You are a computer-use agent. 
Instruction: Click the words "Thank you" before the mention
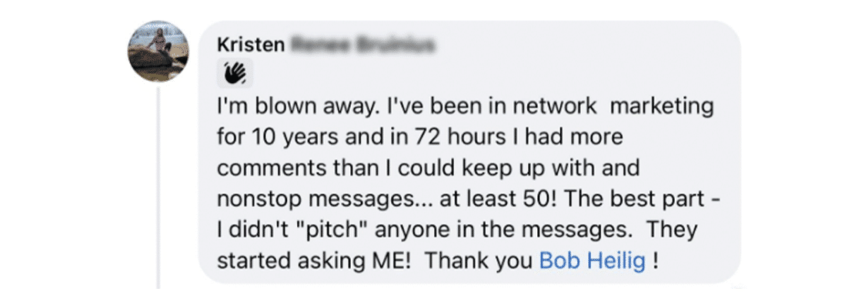click(479, 261)
